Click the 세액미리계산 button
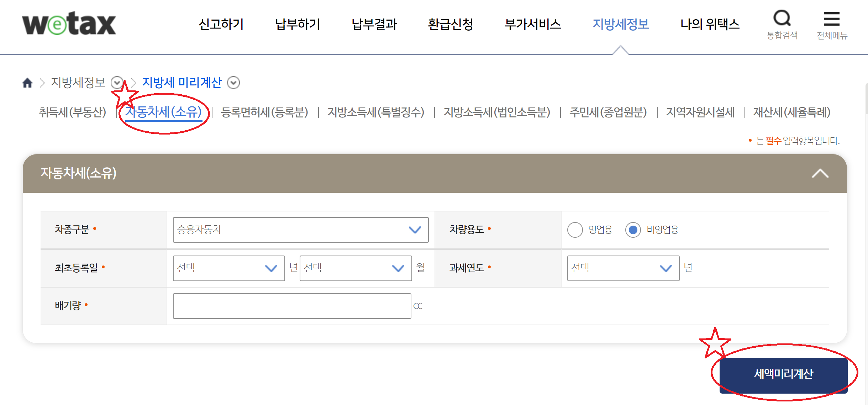 [x=784, y=375]
